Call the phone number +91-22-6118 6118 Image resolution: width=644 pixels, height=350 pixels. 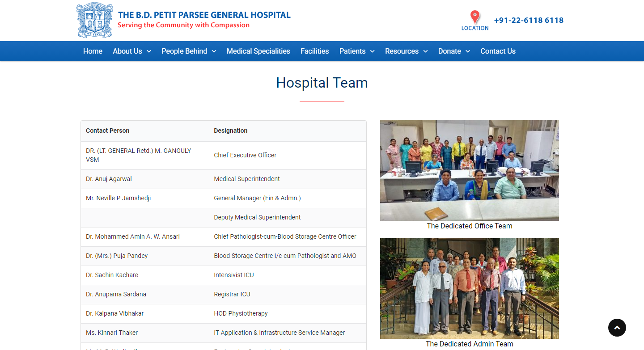tap(529, 20)
